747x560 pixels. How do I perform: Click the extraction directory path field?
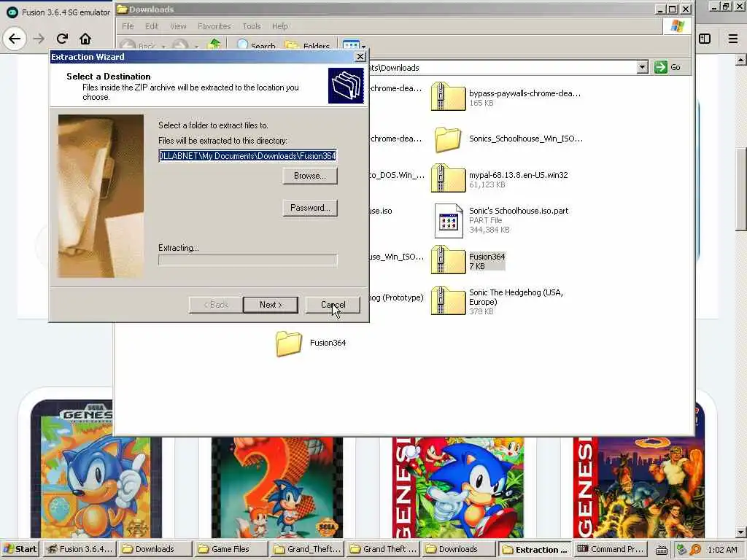(248, 156)
